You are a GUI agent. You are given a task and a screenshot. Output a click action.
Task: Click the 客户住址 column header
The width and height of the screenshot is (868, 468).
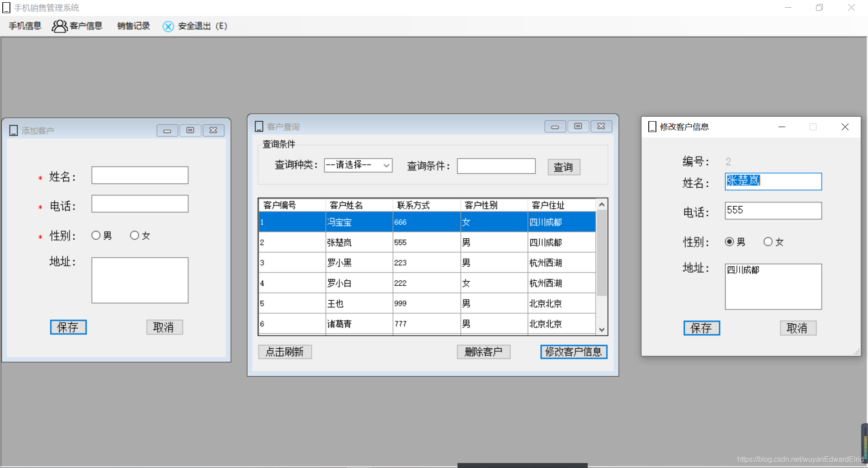tap(562, 205)
